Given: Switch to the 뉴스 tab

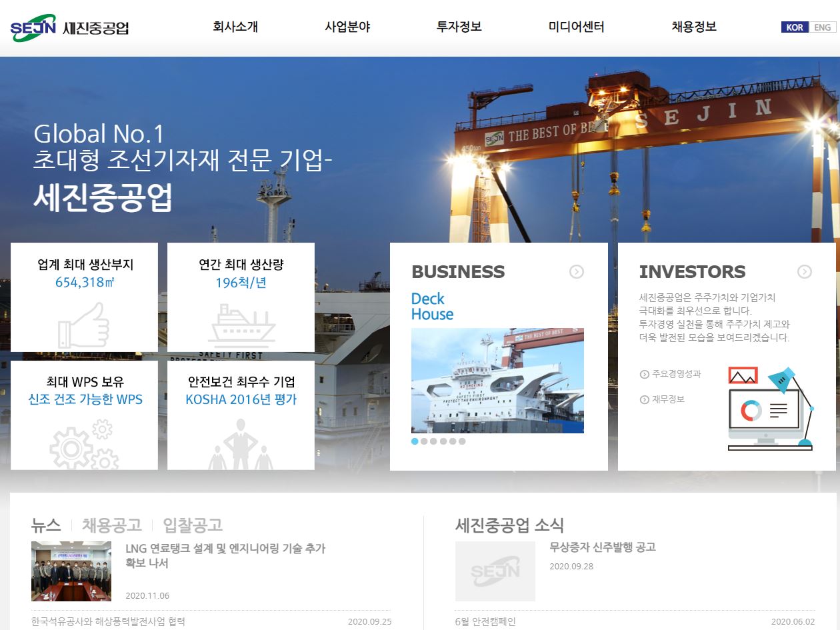Looking at the screenshot, I should click(x=46, y=525).
